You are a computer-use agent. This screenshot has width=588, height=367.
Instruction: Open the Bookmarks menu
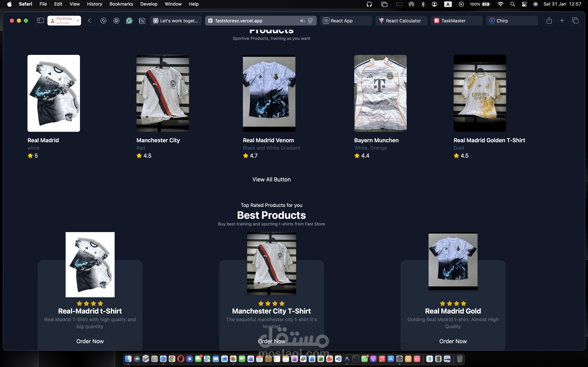pyautogui.click(x=121, y=4)
